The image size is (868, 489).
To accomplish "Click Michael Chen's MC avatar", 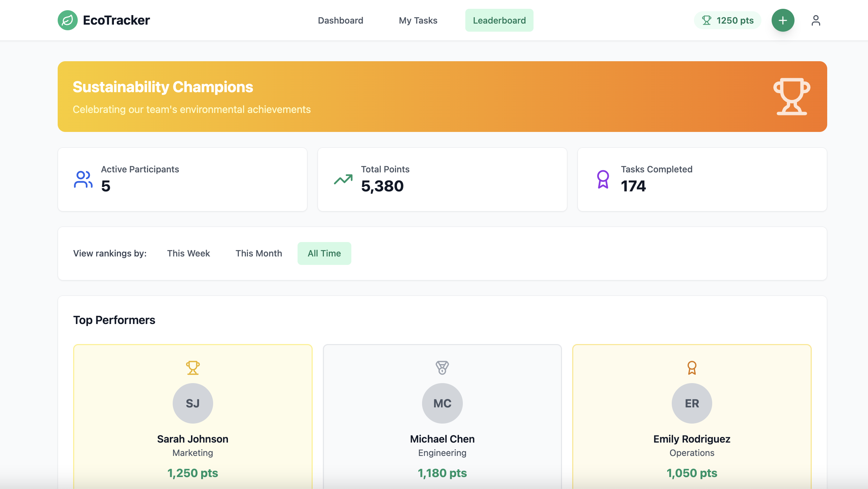I will (x=442, y=403).
